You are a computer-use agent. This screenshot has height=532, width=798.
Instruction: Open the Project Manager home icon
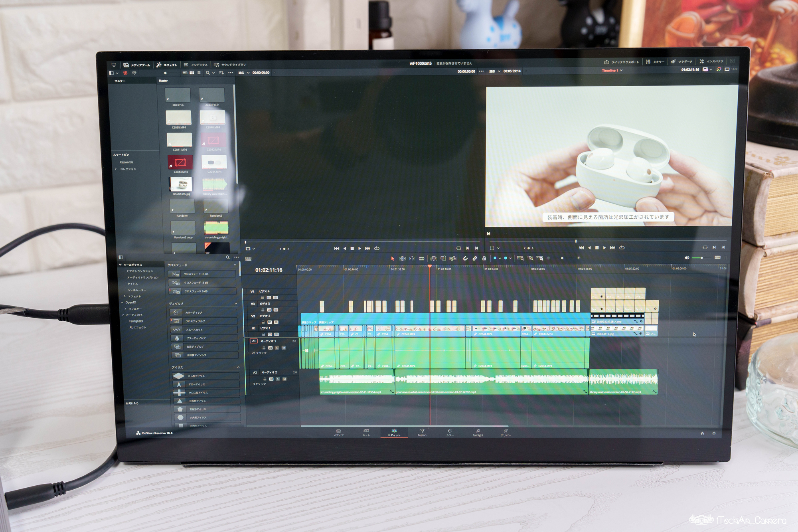tap(702, 433)
